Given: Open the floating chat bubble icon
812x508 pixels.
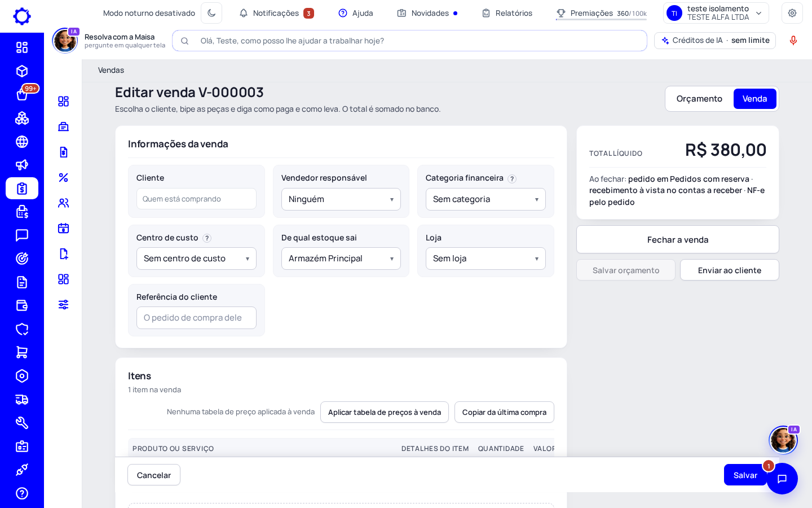Looking at the screenshot, I should tap(782, 479).
